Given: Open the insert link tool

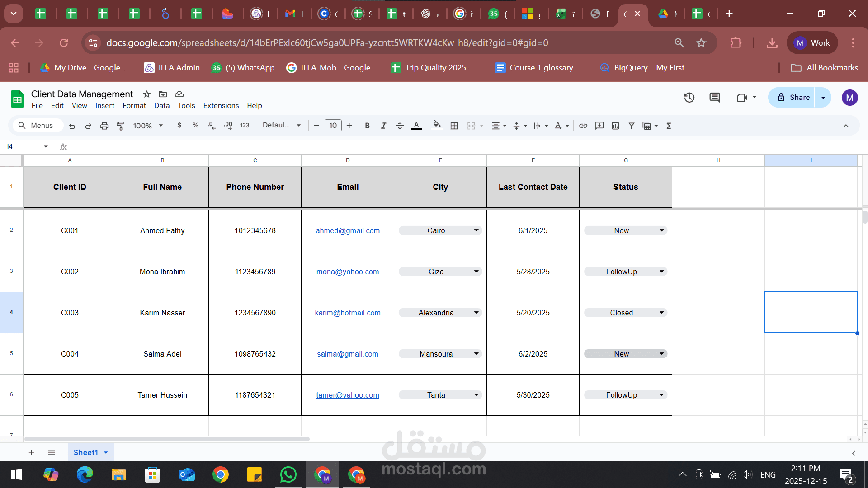Looking at the screenshot, I should coord(583,126).
